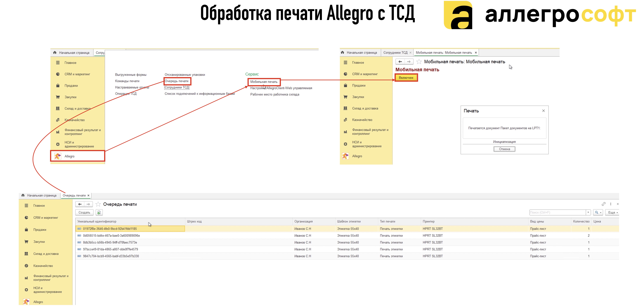Viewport: 644px width, 306px height.
Task: Click the CRM и маркетинг pie icon in bottom sidebar
Action: (26, 218)
